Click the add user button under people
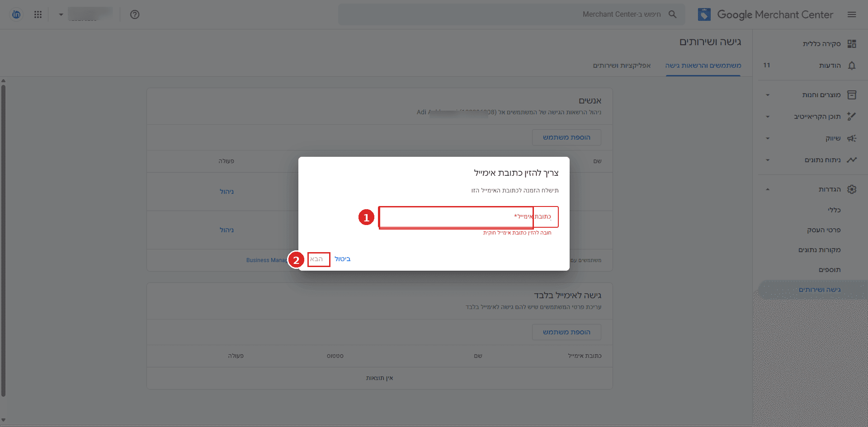This screenshot has width=868, height=427. point(566,137)
